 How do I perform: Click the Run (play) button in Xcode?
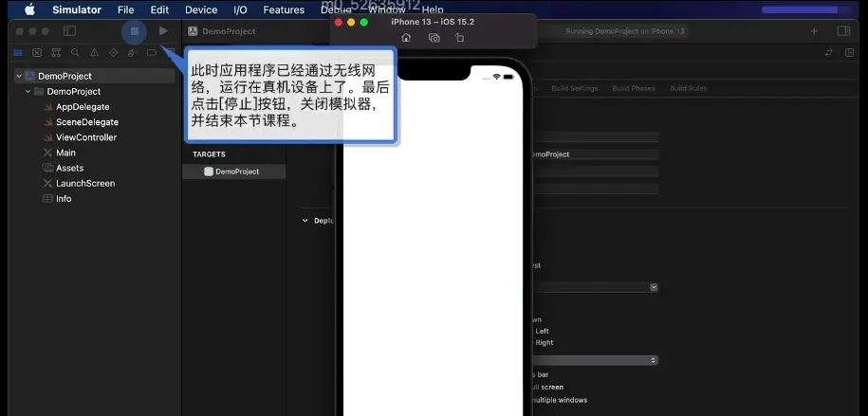(163, 31)
